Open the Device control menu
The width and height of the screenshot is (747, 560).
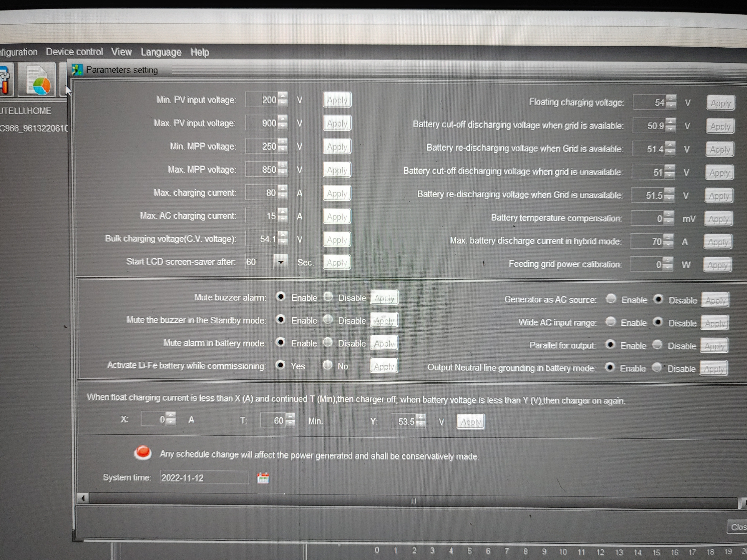click(x=74, y=52)
